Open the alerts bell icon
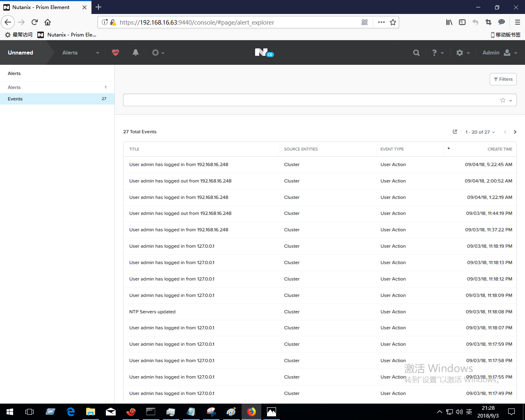The height and width of the screenshot is (420, 525). pyautogui.click(x=136, y=52)
